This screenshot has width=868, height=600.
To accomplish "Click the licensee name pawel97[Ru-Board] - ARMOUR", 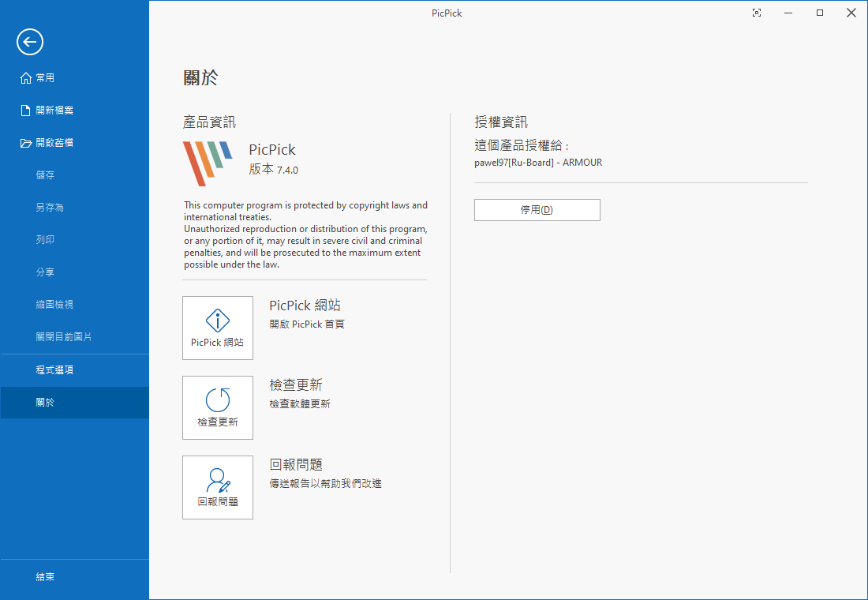I will (x=538, y=163).
